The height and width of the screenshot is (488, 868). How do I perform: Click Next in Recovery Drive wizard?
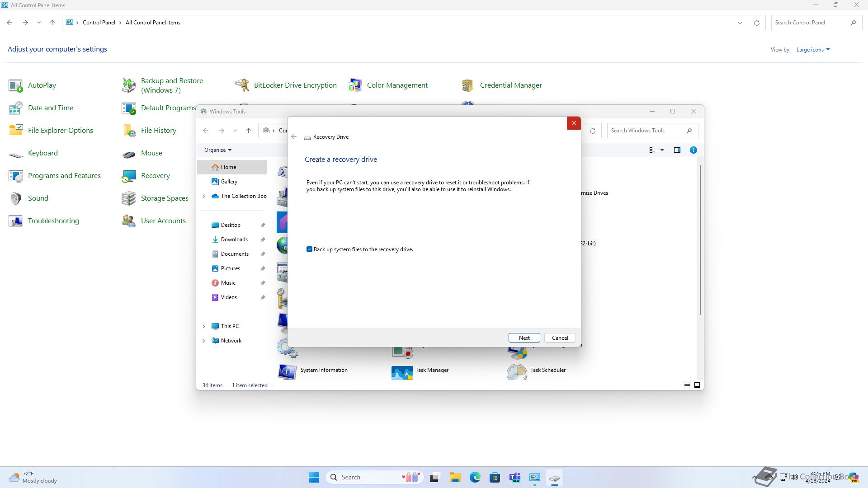point(524,338)
